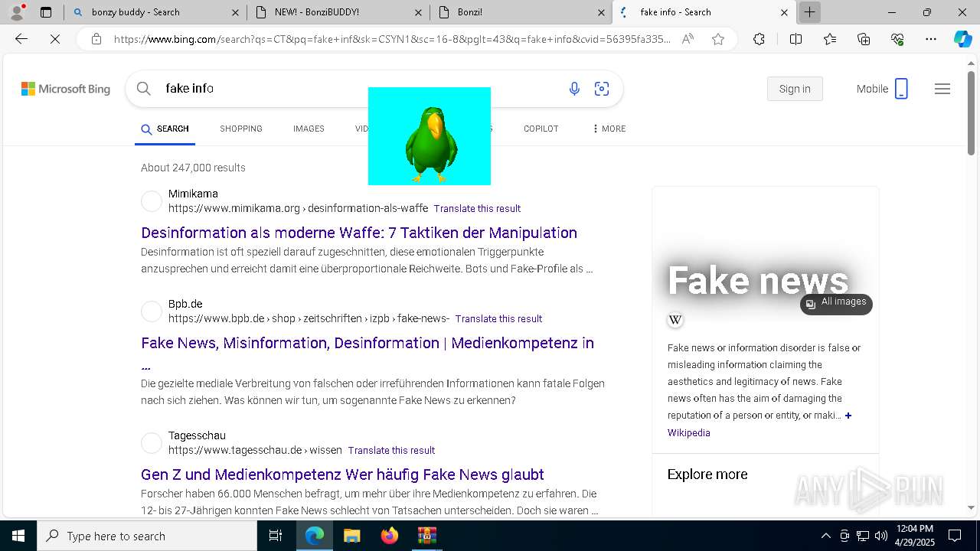The width and height of the screenshot is (980, 551).
Task: Click the Microsoft Bing logo
Action: [66, 89]
